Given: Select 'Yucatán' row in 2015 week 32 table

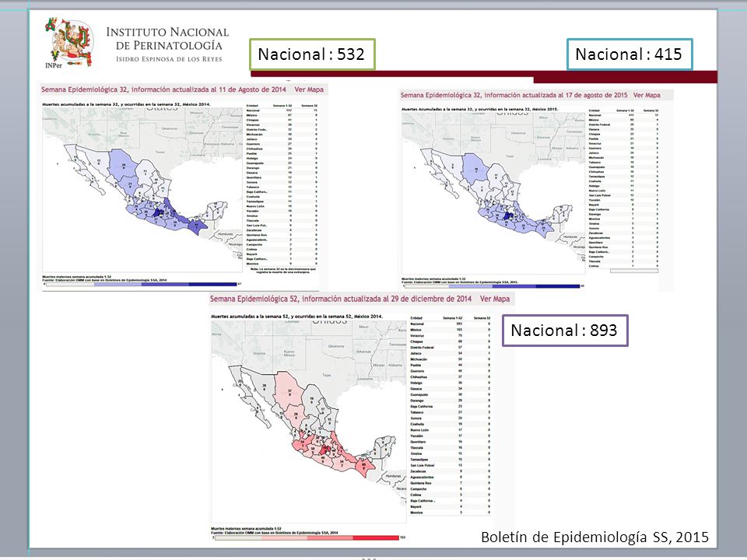Looking at the screenshot, I should click(x=624, y=200).
